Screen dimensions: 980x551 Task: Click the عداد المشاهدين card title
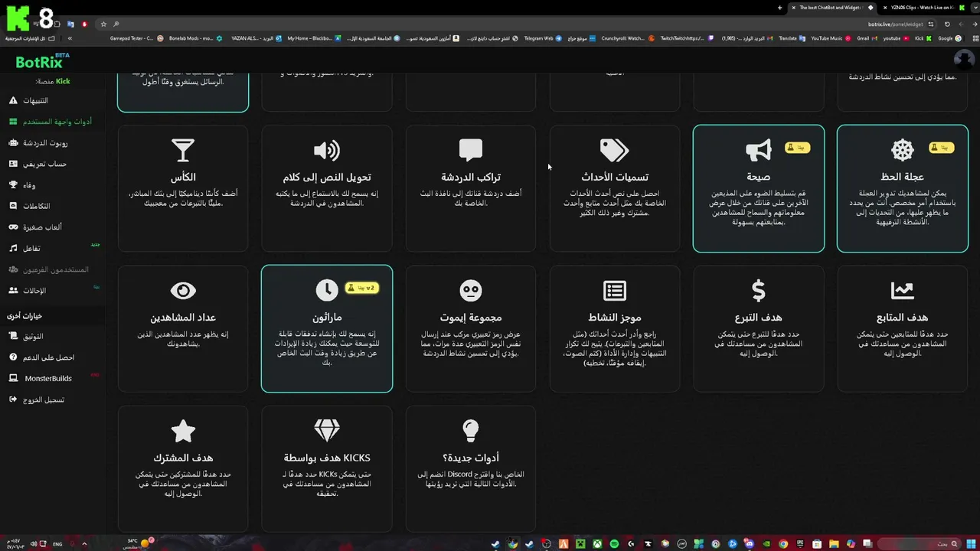[x=183, y=318]
